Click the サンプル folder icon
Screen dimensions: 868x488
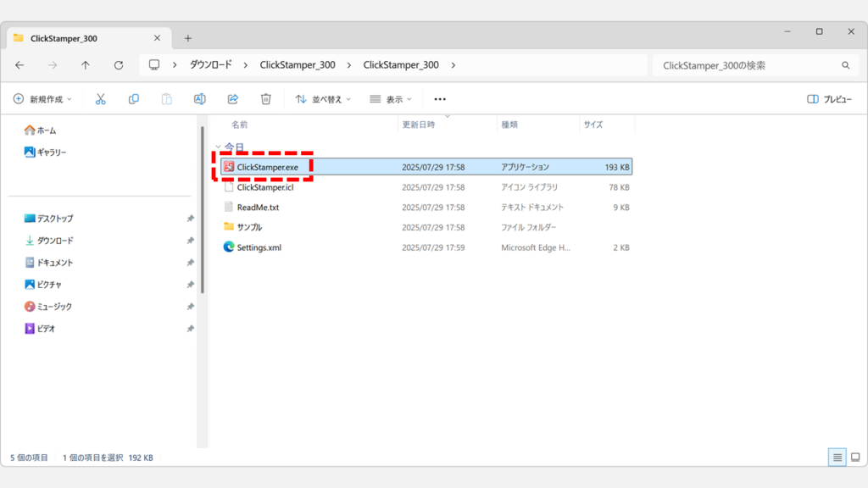click(229, 226)
